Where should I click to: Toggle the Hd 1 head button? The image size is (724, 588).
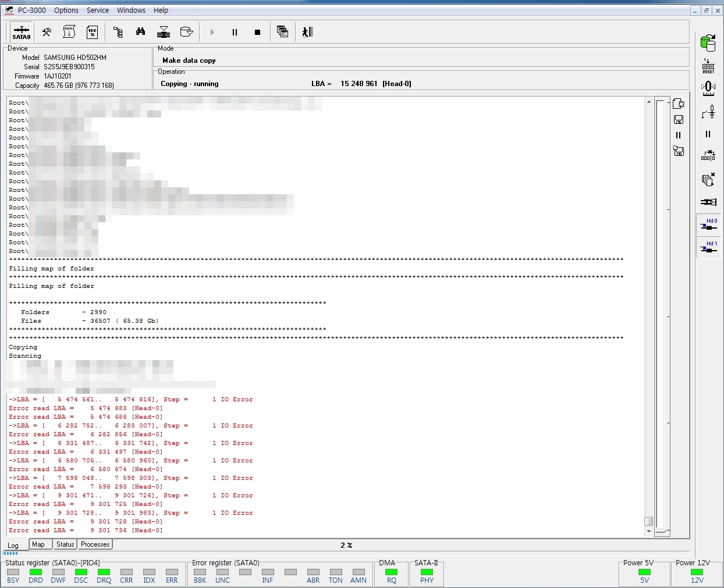pos(708,247)
